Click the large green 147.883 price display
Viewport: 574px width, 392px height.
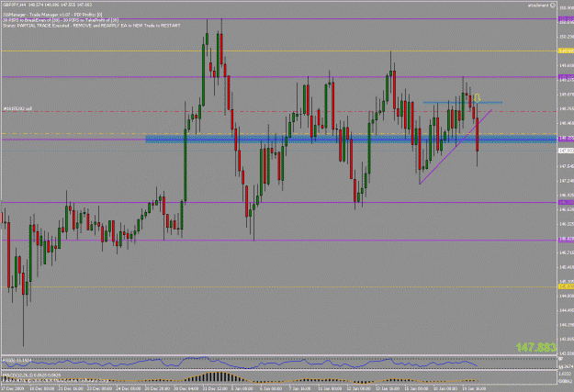(x=536, y=347)
